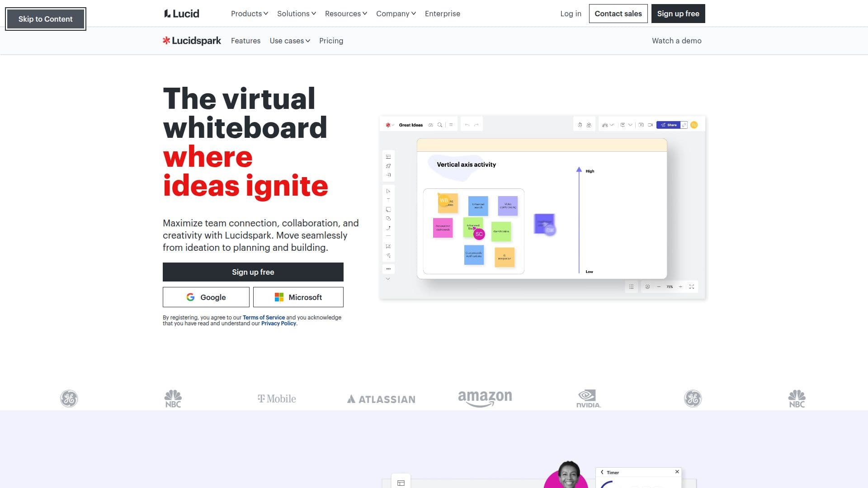Open the Enterprise page
Viewport: 868px width, 488px height.
pos(443,14)
